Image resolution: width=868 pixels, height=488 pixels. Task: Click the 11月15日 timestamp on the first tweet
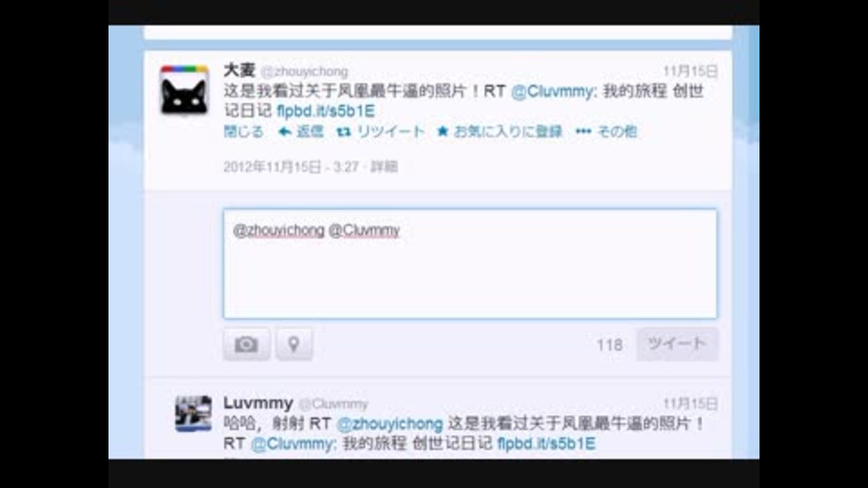pos(690,70)
